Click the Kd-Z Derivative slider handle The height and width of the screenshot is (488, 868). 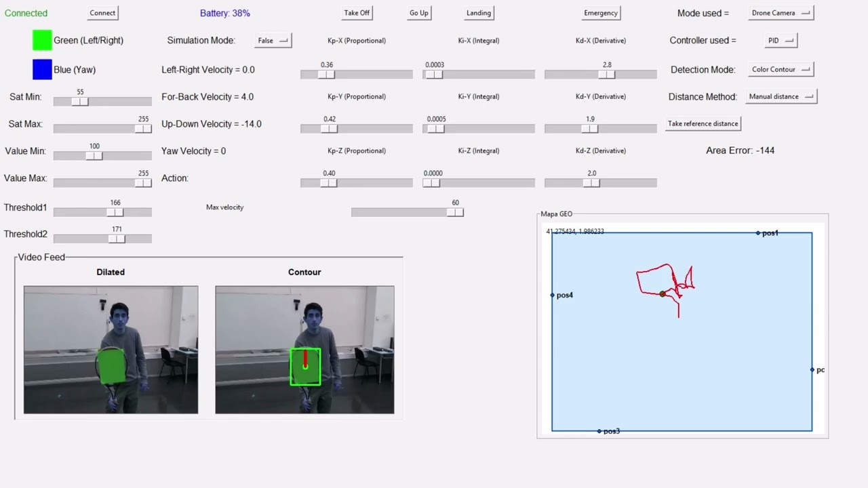(x=591, y=183)
